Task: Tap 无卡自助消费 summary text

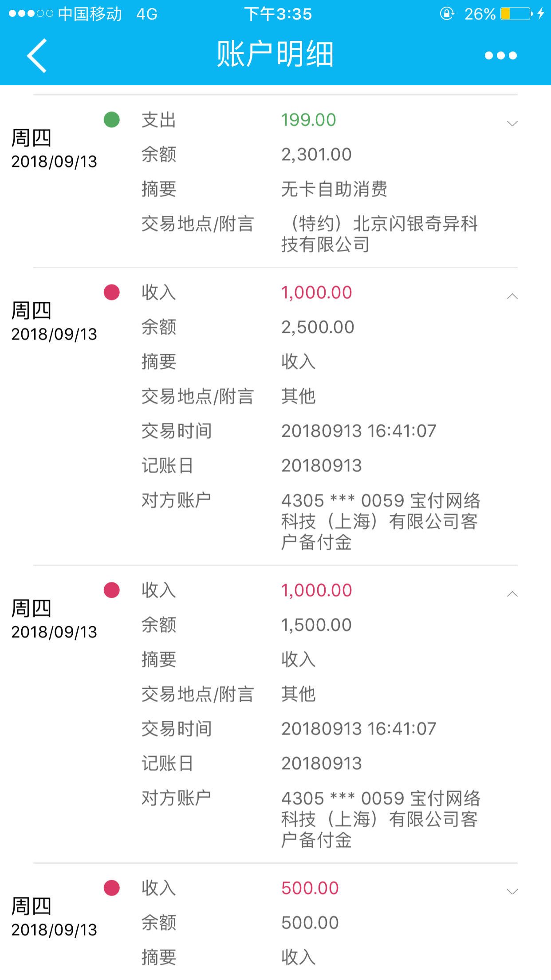Action: pos(335,189)
